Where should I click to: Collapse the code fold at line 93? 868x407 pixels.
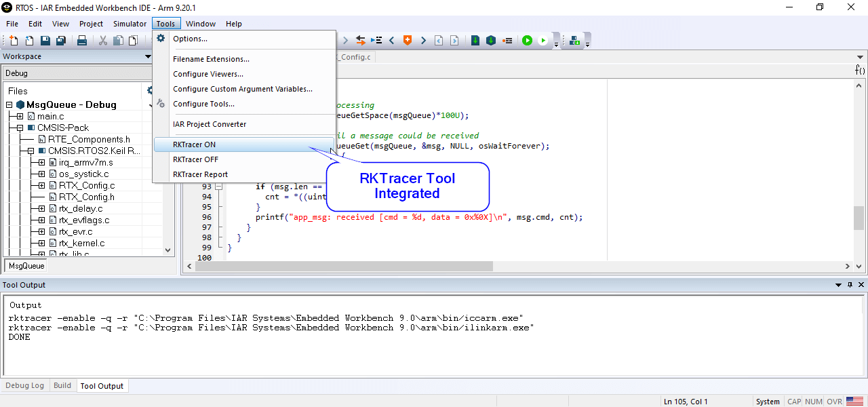[x=218, y=187]
